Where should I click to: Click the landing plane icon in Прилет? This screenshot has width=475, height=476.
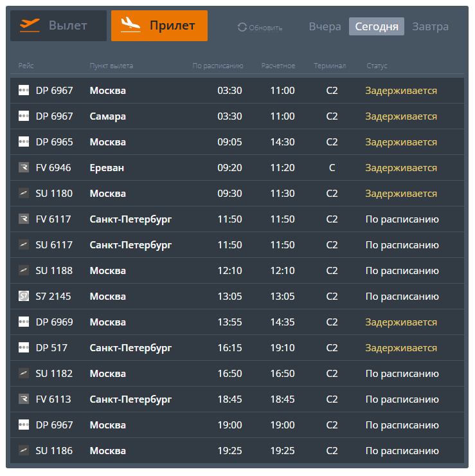click(x=130, y=24)
